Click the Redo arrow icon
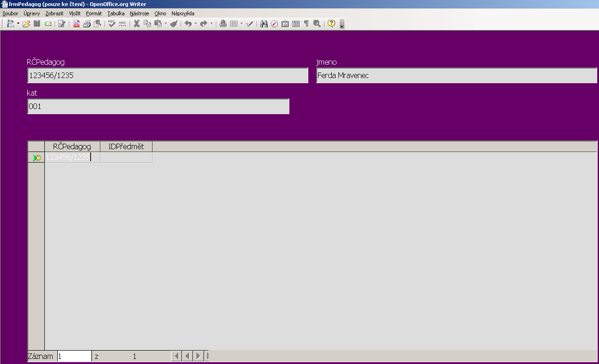The width and height of the screenshot is (599, 364). tap(204, 24)
